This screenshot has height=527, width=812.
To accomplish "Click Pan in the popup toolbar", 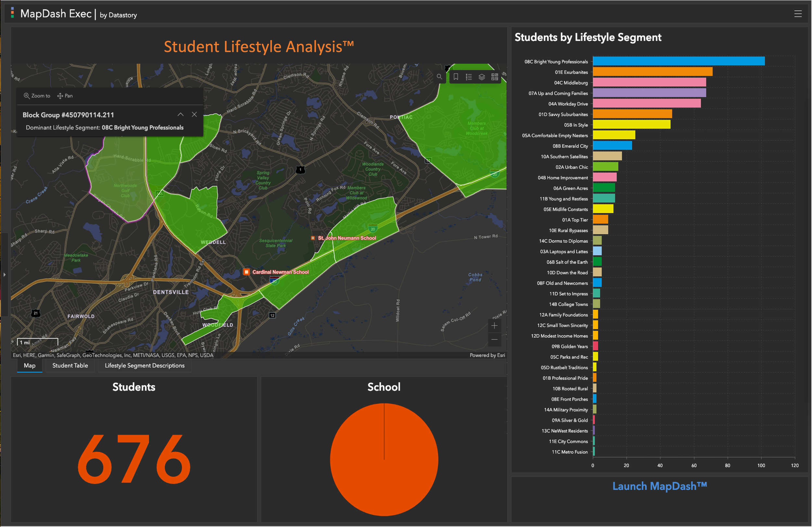I will pyautogui.click(x=65, y=96).
